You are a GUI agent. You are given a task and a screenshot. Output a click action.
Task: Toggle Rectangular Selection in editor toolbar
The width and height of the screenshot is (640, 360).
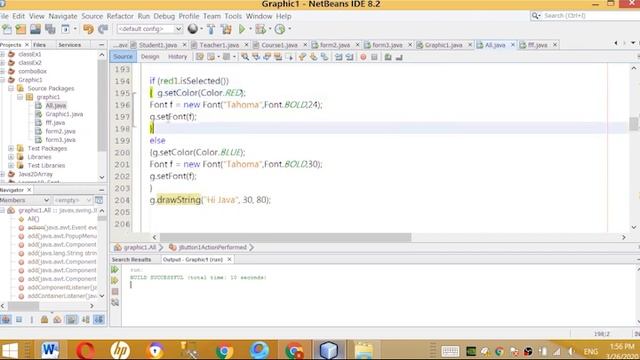click(x=289, y=57)
